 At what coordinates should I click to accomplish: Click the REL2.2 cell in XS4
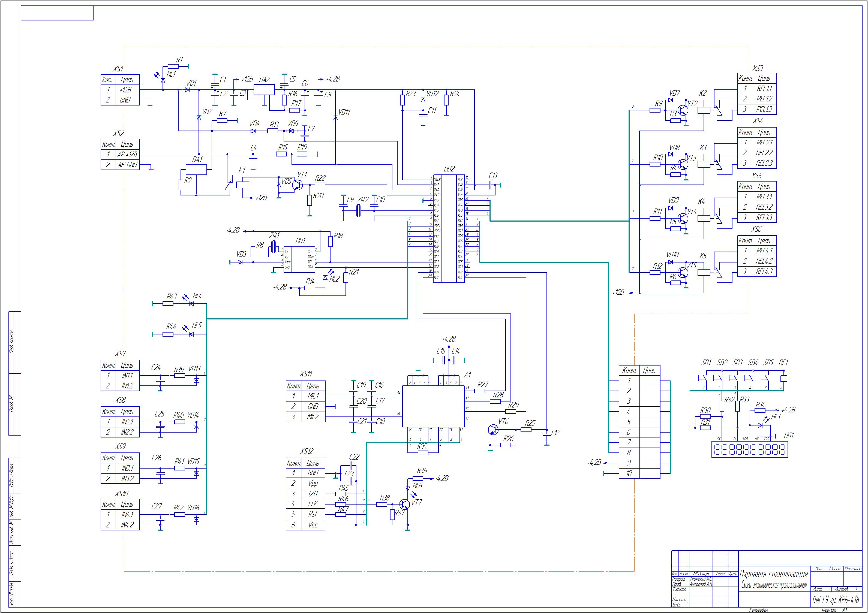pyautogui.click(x=764, y=153)
